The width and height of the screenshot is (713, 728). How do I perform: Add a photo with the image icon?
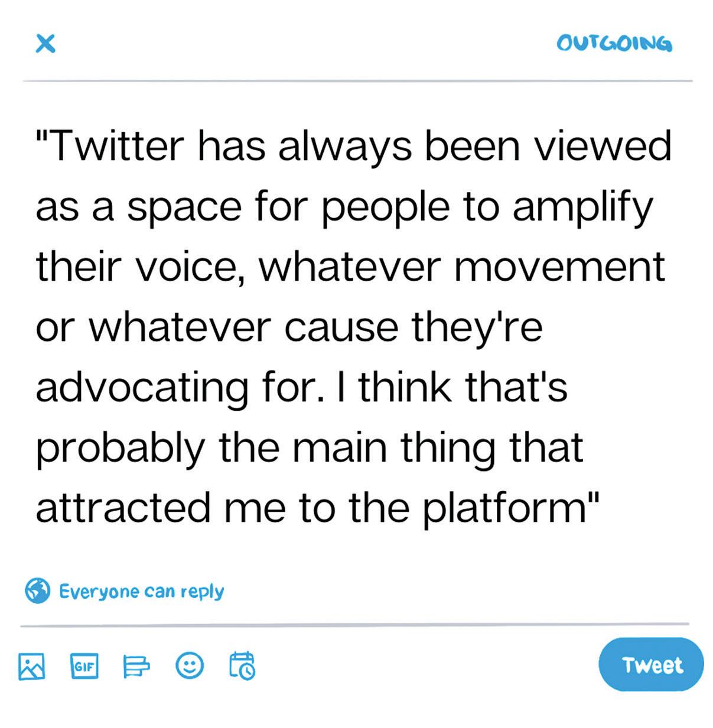click(x=32, y=666)
